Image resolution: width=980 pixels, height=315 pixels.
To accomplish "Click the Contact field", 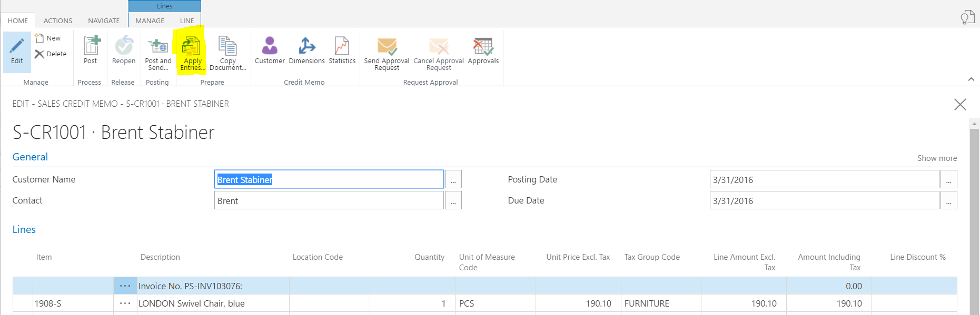I will pyautogui.click(x=329, y=200).
